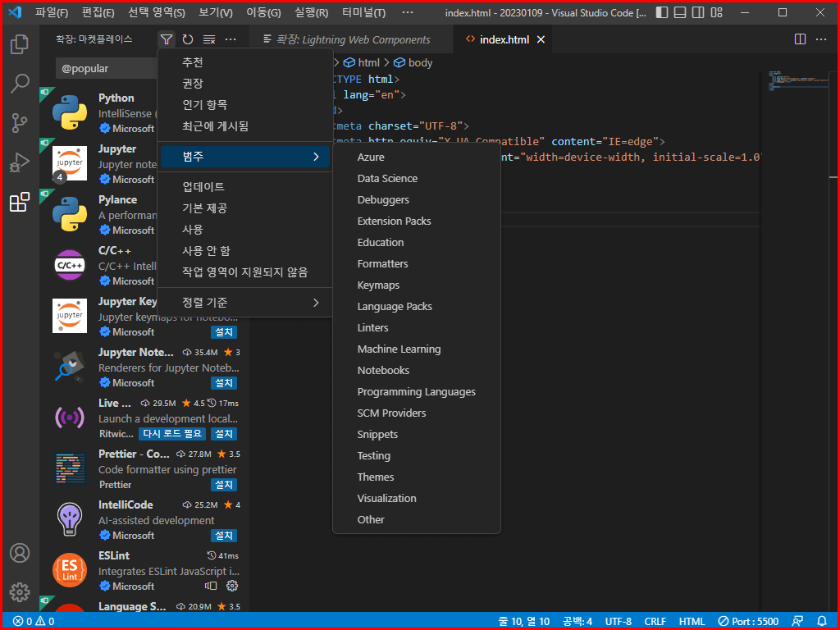Select 추천 filter option
The width and height of the screenshot is (840, 630).
click(x=244, y=62)
